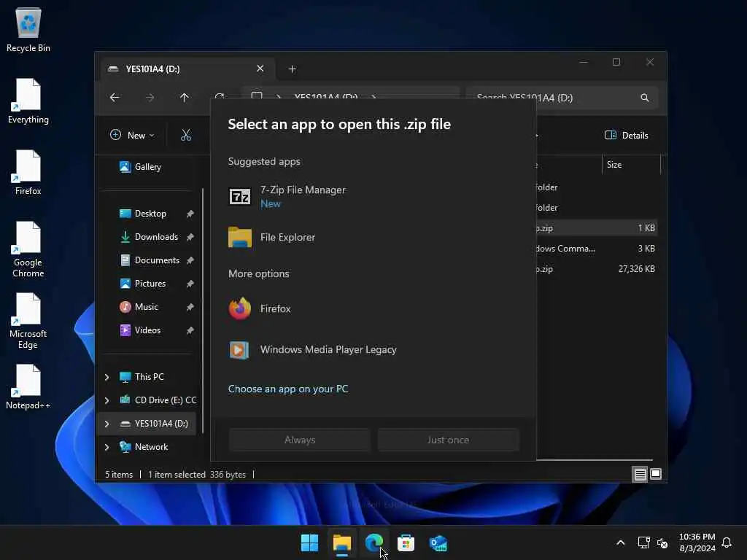Show hidden system tray icons
This screenshot has width=747, height=560.
620,542
